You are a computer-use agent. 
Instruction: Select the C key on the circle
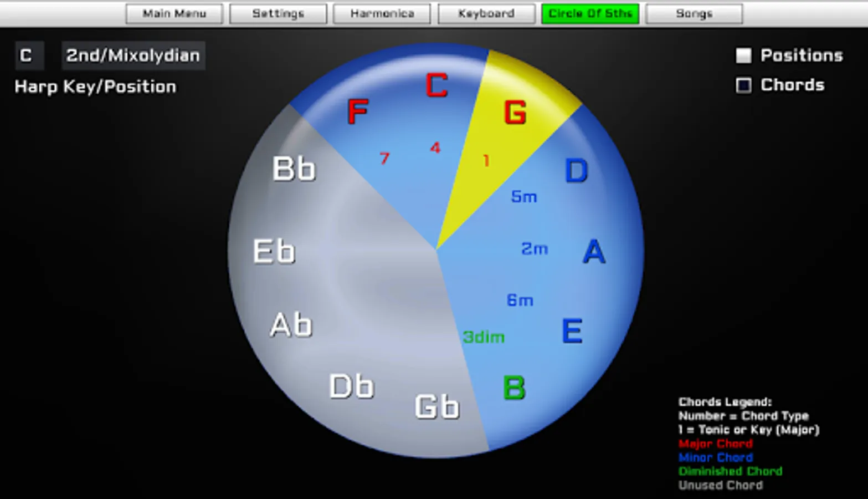pos(436,85)
